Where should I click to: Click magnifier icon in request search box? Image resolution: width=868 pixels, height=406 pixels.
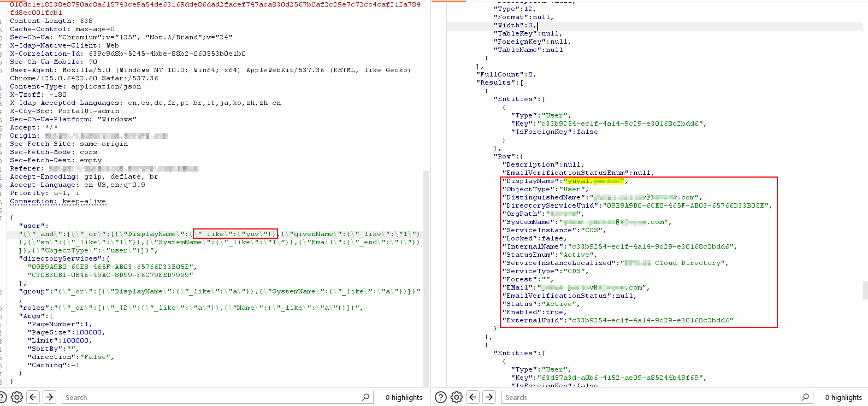365,397
